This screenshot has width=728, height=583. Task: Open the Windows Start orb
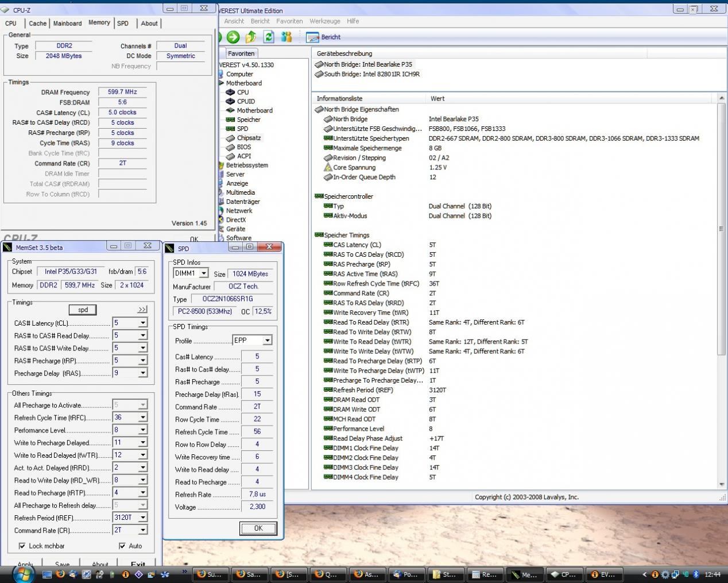click(x=25, y=573)
